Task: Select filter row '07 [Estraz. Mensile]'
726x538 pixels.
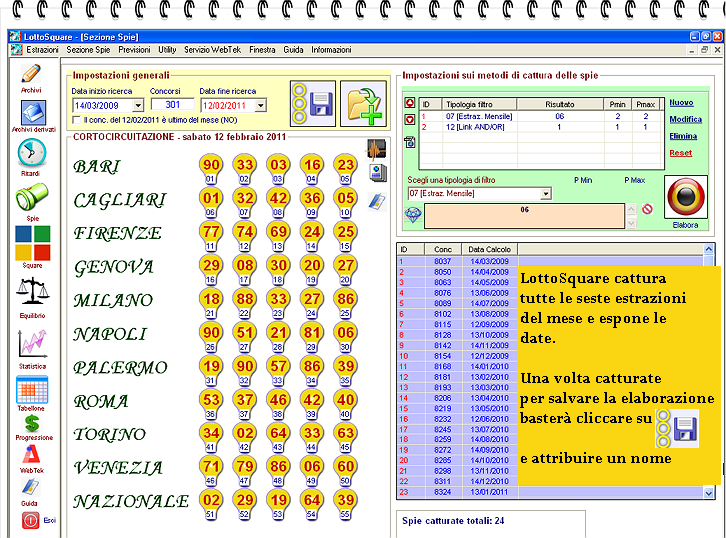Action: click(x=541, y=116)
